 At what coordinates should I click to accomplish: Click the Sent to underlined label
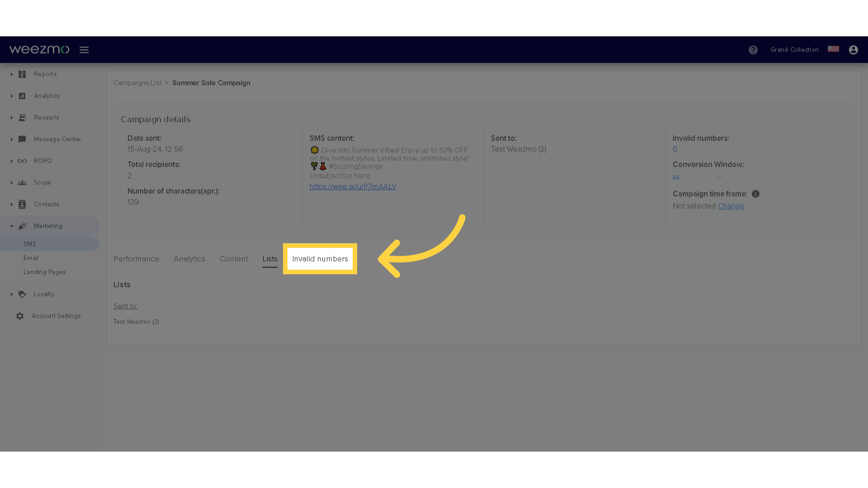click(125, 306)
